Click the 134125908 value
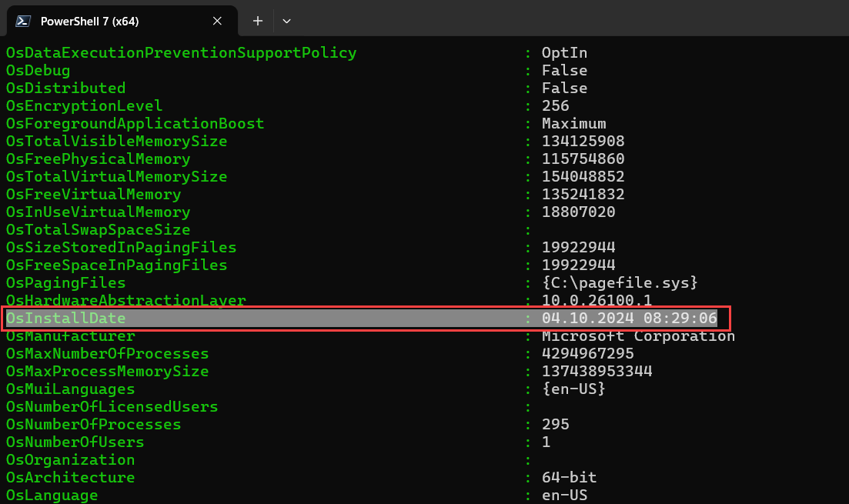This screenshot has height=504, width=849. point(583,142)
